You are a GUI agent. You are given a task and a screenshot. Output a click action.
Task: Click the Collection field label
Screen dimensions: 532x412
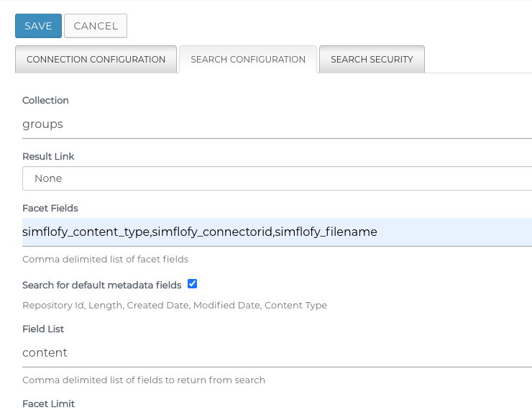click(x=45, y=101)
